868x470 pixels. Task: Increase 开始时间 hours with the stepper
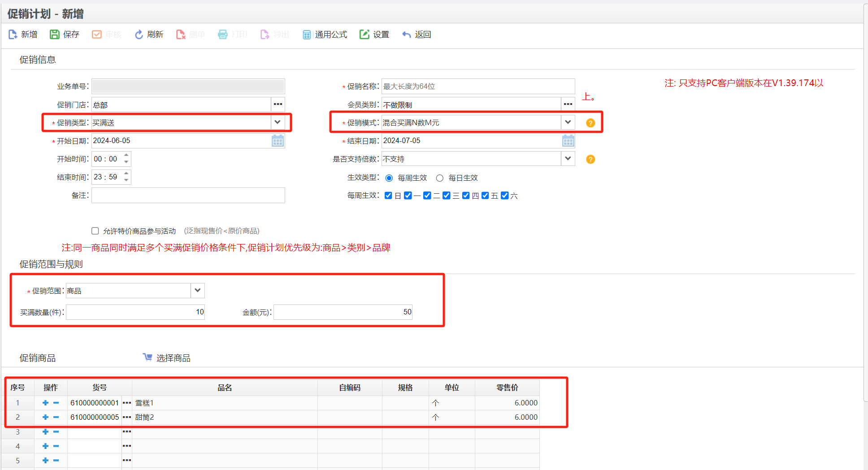tap(126, 156)
